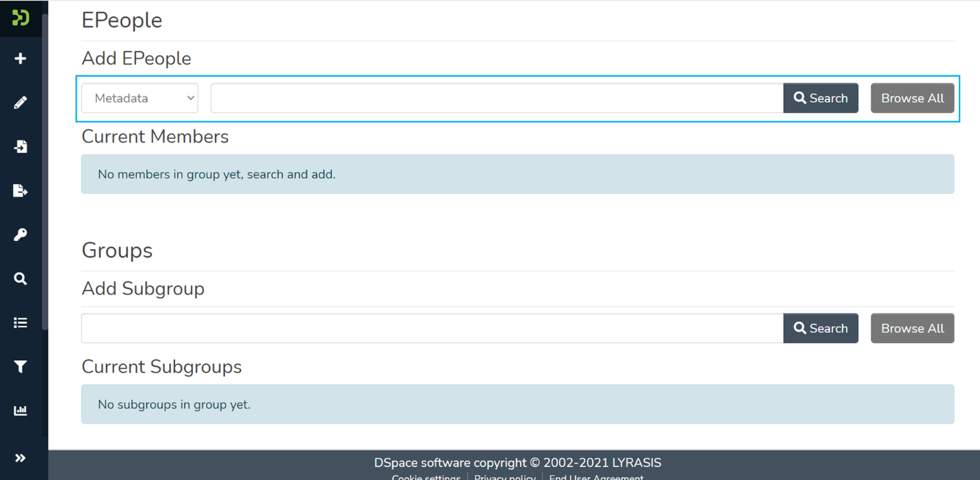980x480 pixels.
Task: Open the Registries list icon menu
Action: 21,323
